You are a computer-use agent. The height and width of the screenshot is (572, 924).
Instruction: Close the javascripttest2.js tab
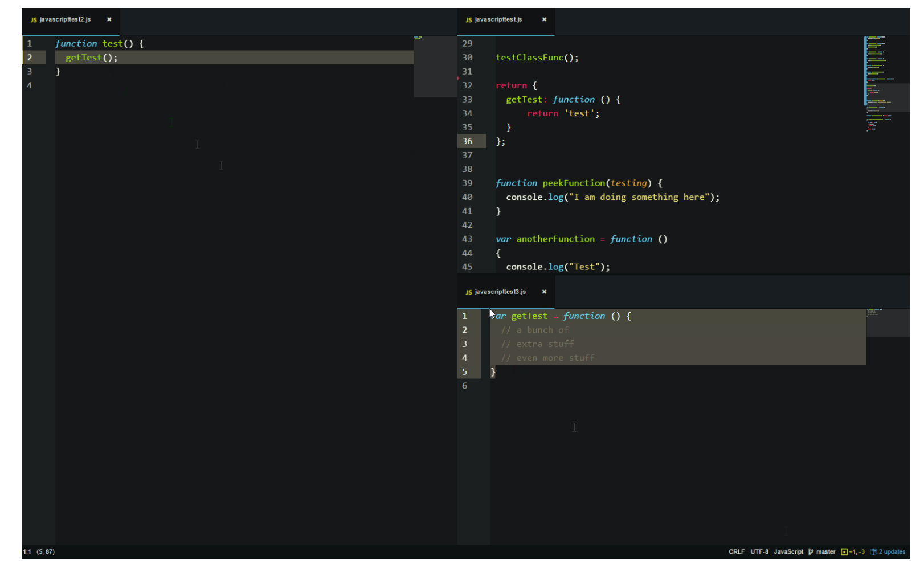(x=109, y=19)
